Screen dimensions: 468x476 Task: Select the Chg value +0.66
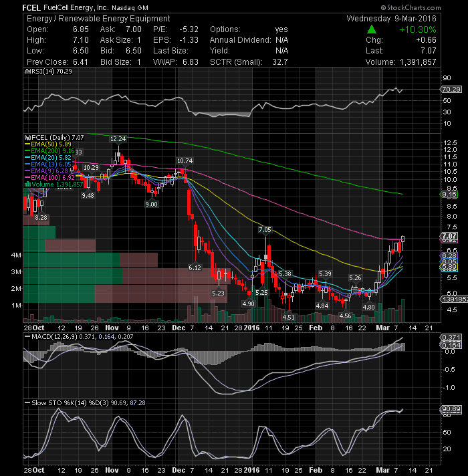click(426, 40)
